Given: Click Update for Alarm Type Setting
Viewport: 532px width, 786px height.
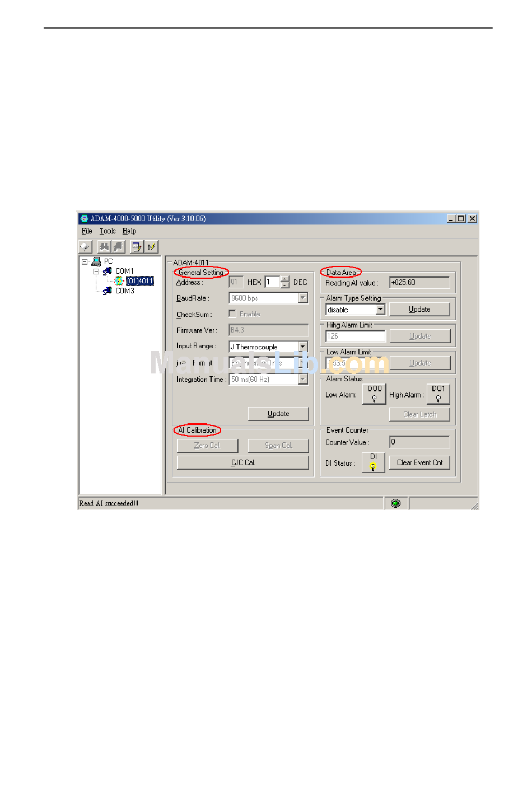Looking at the screenshot, I should (x=419, y=309).
